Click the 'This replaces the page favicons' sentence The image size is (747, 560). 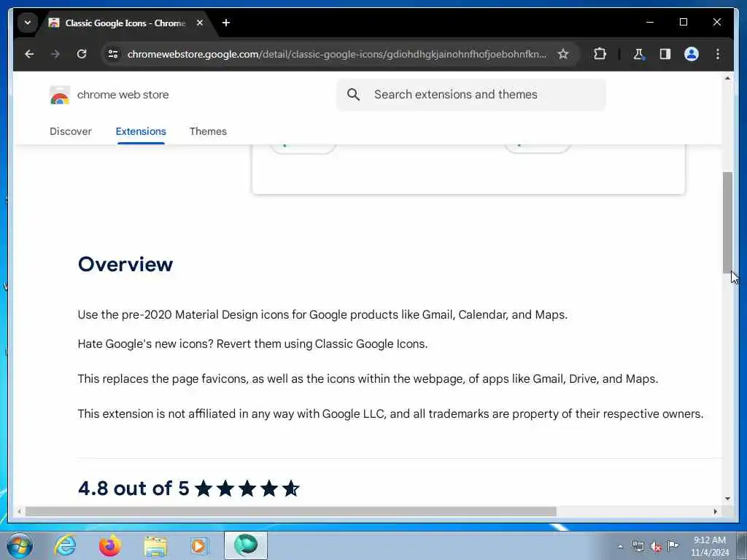[368, 379]
